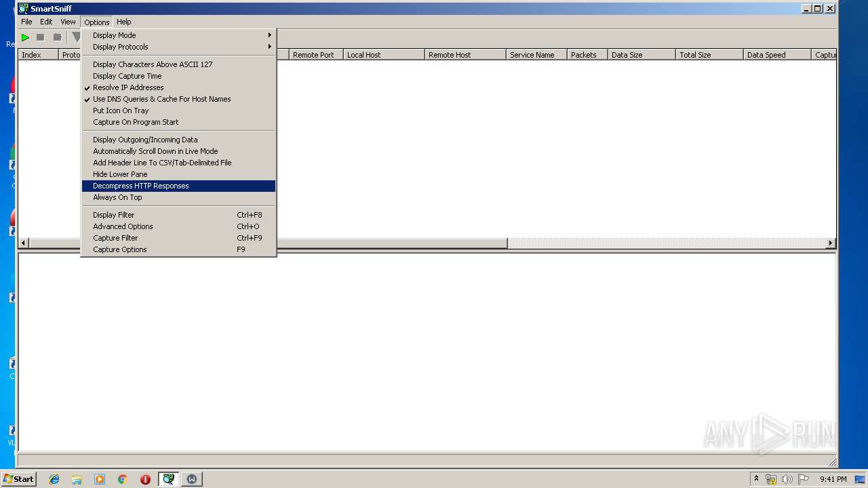Open the Help menu
Viewport: 868px width, 488px height.
pos(123,22)
